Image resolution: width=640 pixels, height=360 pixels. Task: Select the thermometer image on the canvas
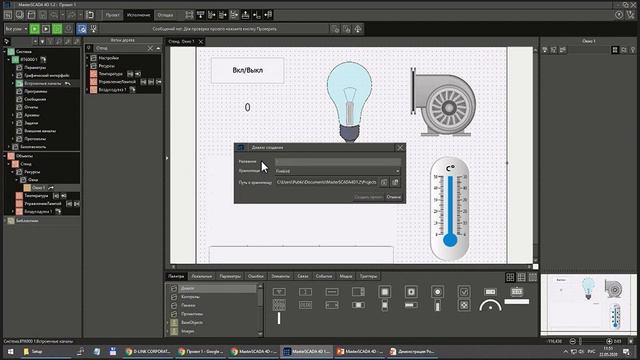(449, 209)
